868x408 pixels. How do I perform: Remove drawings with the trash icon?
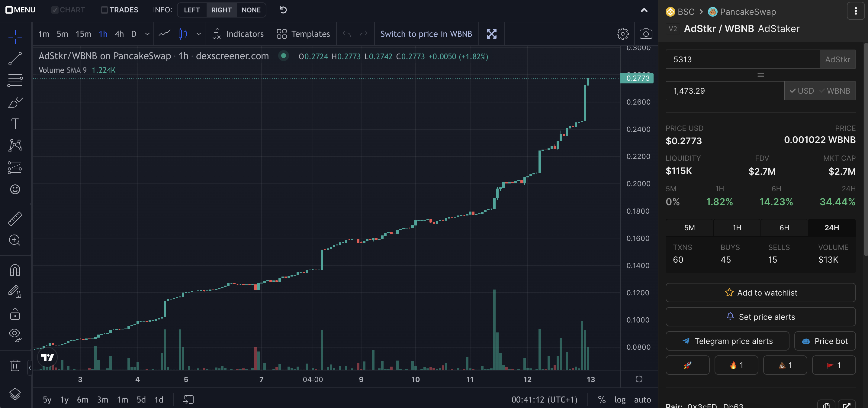[x=15, y=365]
